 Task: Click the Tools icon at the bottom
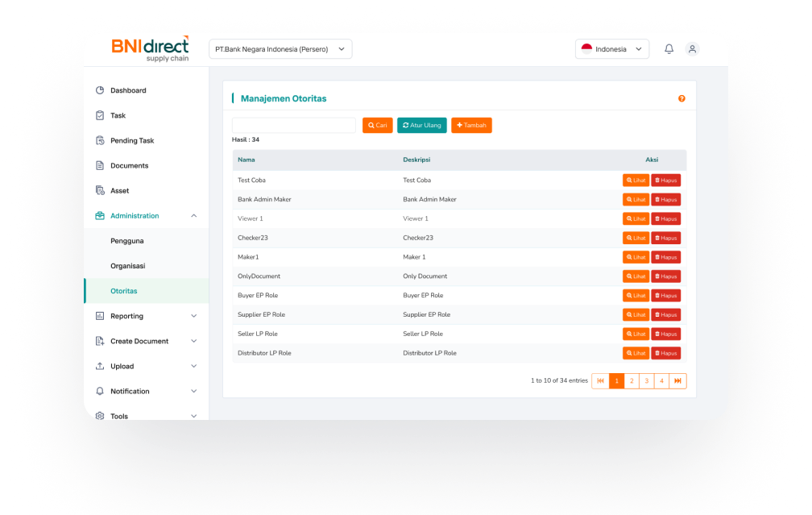click(x=101, y=416)
